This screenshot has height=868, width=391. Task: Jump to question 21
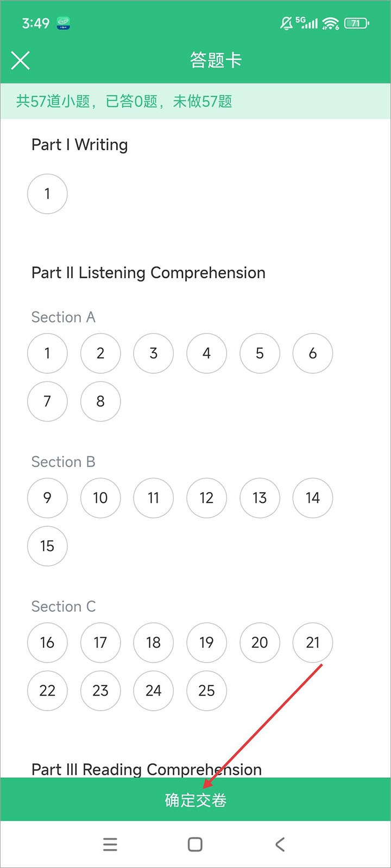coord(313,642)
